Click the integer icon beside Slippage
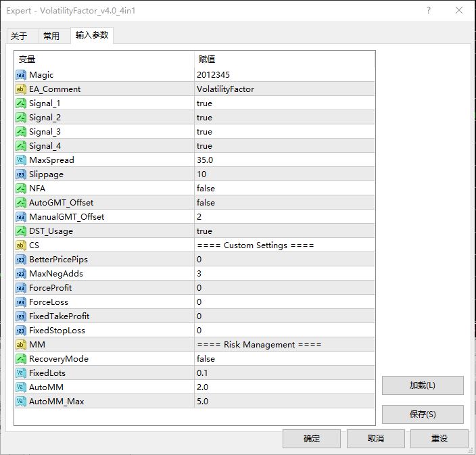The width and height of the screenshot is (476, 455). pyautogui.click(x=21, y=174)
